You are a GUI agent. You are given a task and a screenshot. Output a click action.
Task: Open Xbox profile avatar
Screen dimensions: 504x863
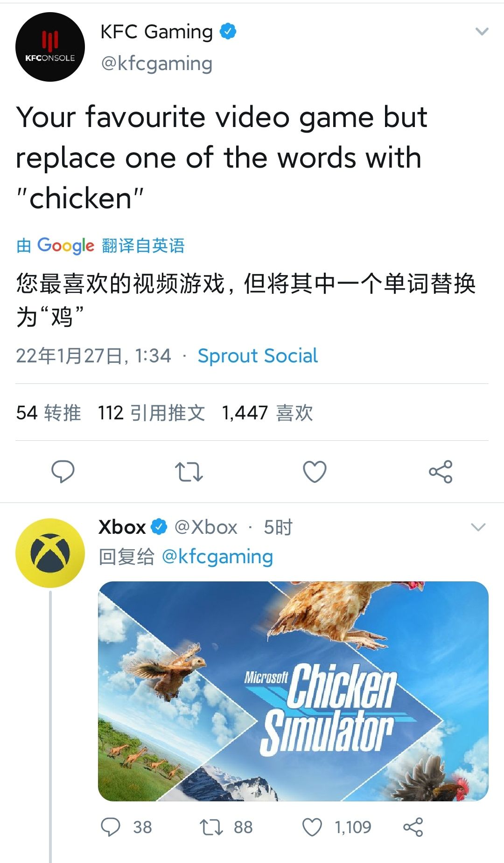(50, 553)
